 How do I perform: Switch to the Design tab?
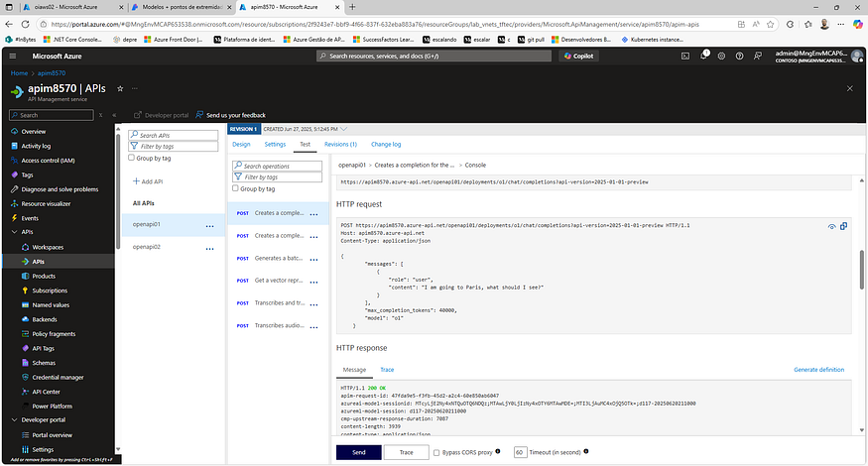(x=241, y=145)
